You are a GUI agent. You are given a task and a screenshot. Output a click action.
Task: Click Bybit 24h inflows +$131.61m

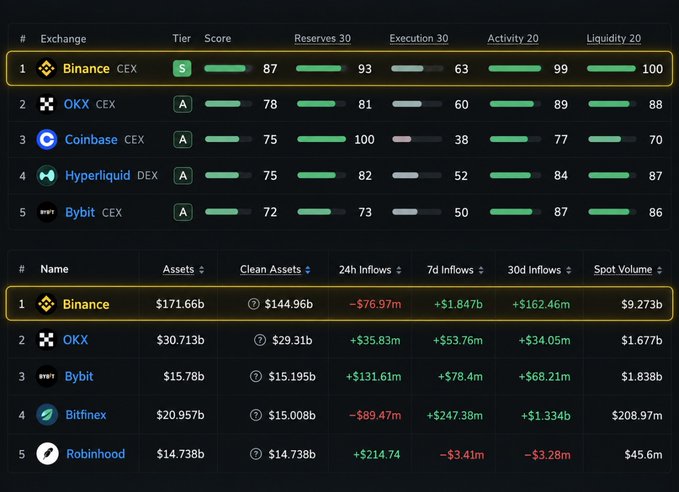point(373,376)
